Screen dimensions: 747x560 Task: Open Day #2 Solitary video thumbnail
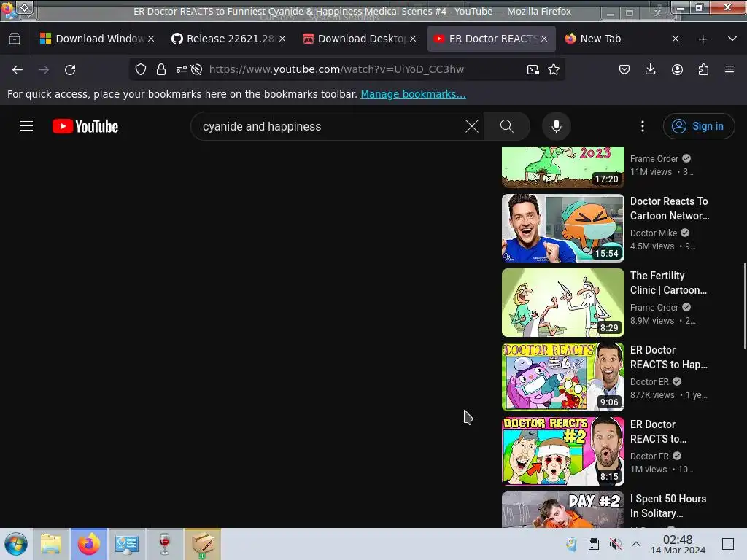click(x=562, y=510)
